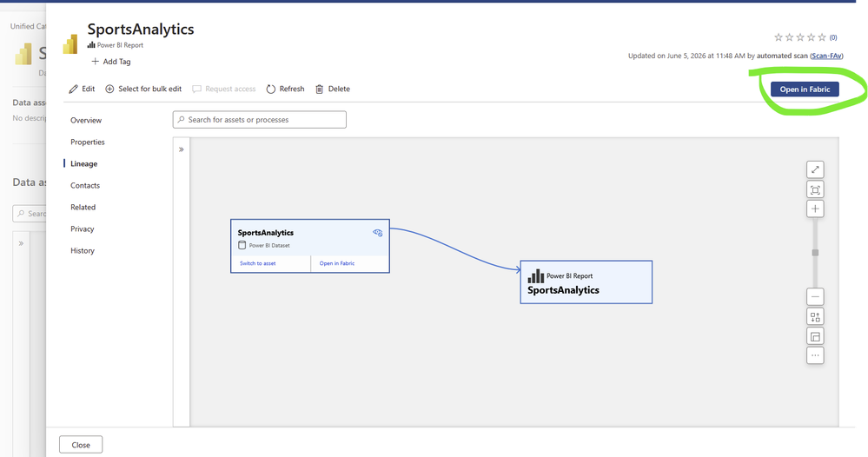Expand the lineage side panel chevron
The image size is (868, 457).
[181, 149]
